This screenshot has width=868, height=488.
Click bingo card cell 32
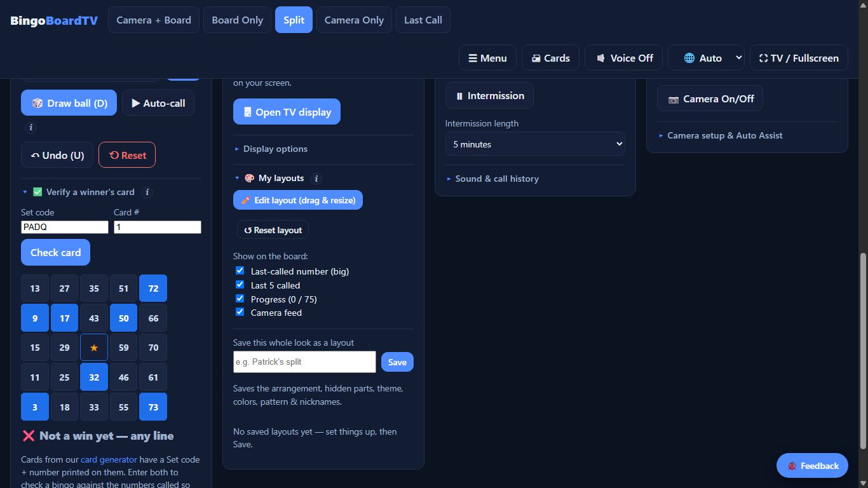tap(94, 377)
